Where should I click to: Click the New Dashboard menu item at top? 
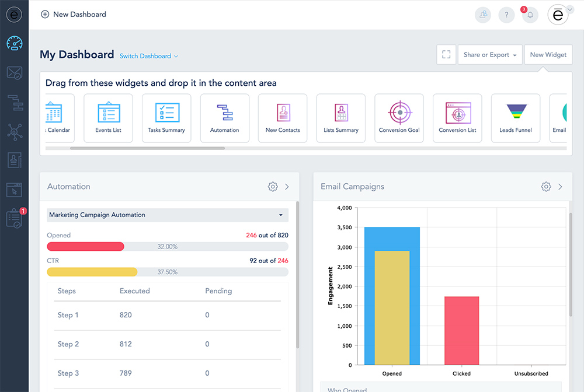(x=74, y=14)
